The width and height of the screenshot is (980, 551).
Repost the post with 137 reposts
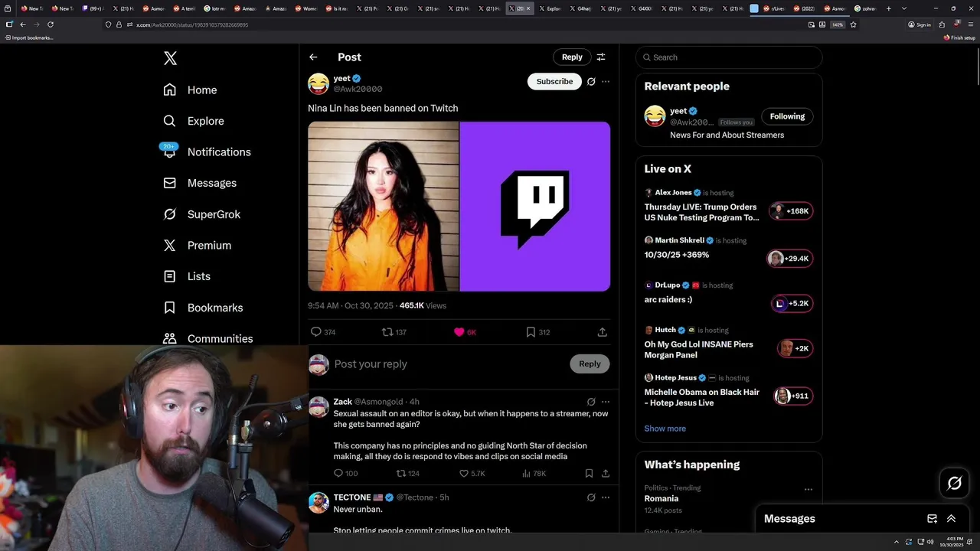[394, 332]
